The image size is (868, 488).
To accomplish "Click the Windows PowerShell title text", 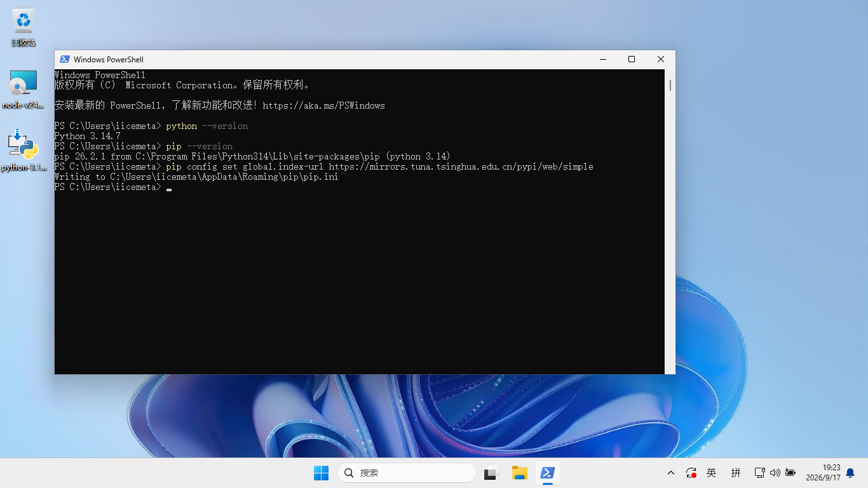I will [109, 60].
